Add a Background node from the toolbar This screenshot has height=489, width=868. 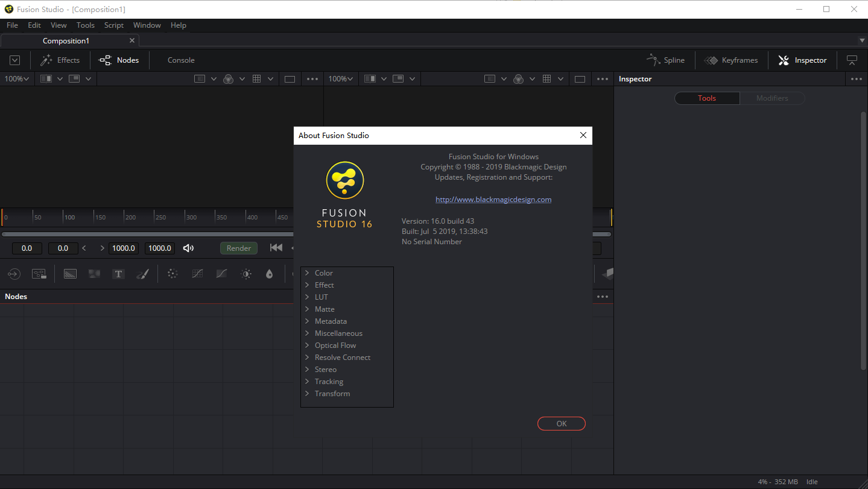coord(70,274)
